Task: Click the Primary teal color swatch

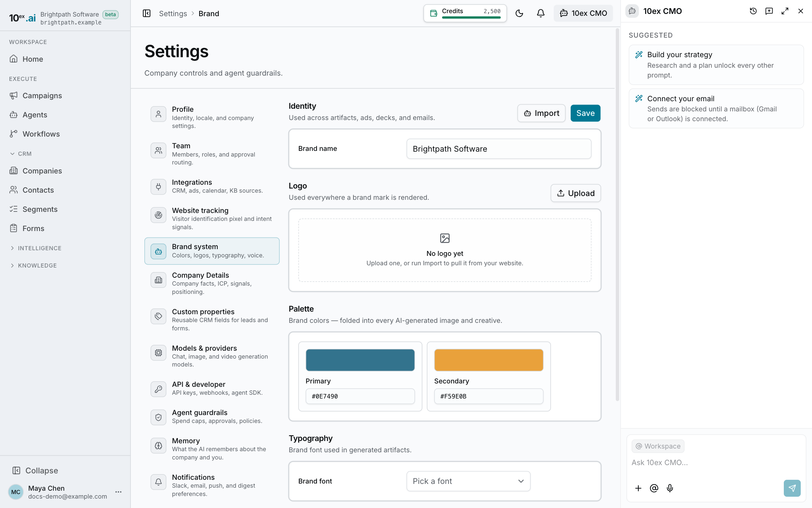Action: (360, 360)
